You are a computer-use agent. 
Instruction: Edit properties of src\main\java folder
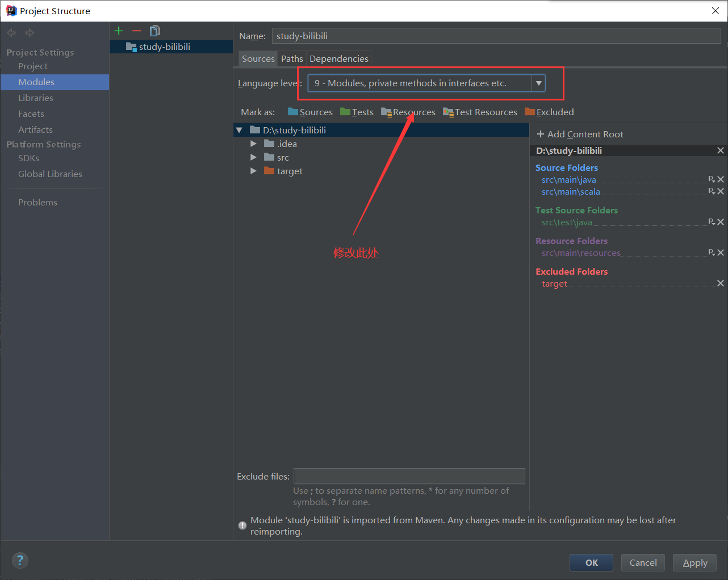[x=712, y=179]
